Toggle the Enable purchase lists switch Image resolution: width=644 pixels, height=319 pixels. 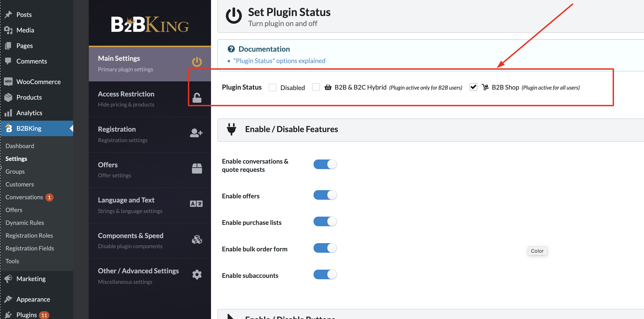coord(325,221)
